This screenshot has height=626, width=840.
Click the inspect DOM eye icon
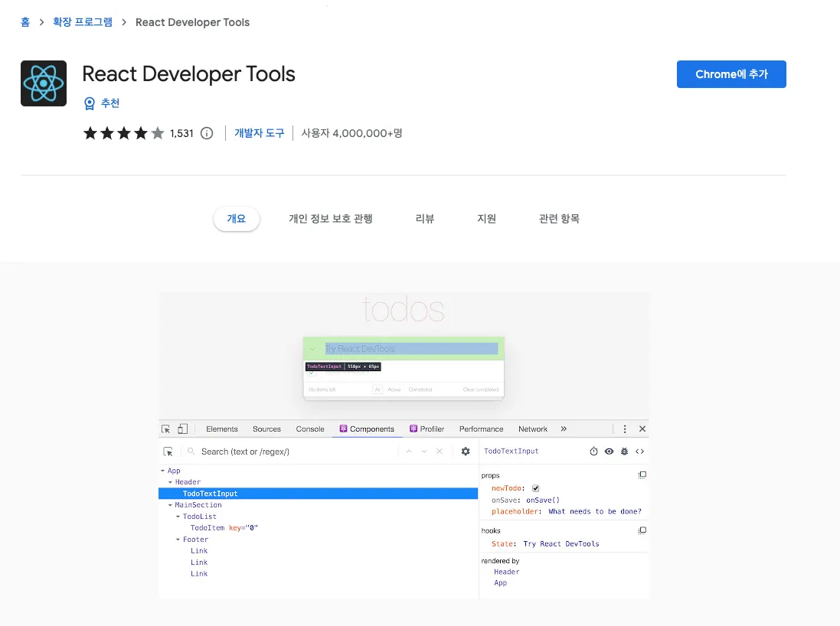point(609,452)
